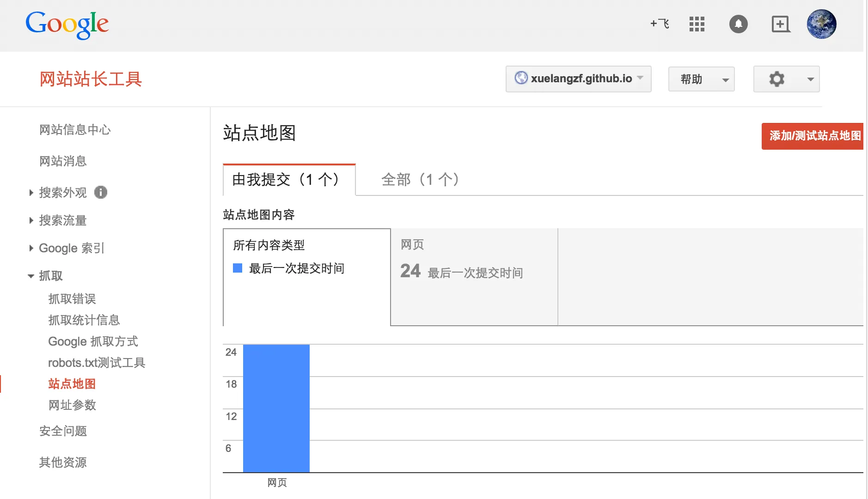
Task: Switch to the 全部 (1 个) tab
Action: tap(420, 179)
